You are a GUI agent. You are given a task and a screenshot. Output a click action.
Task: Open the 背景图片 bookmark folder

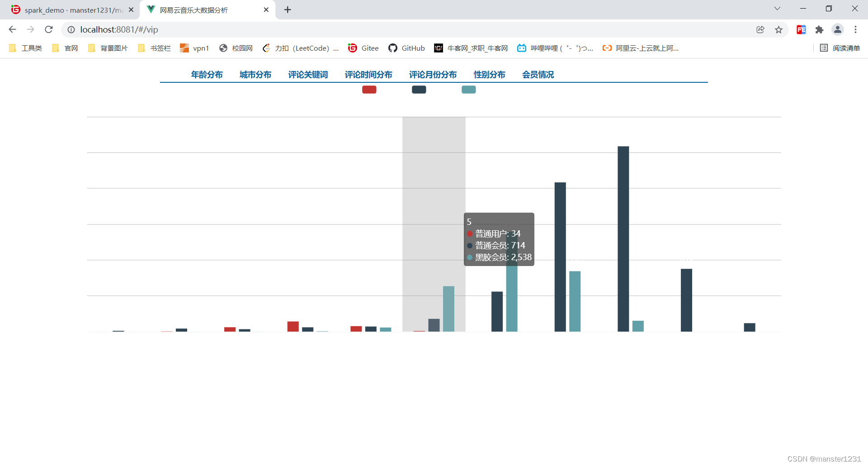[108, 48]
